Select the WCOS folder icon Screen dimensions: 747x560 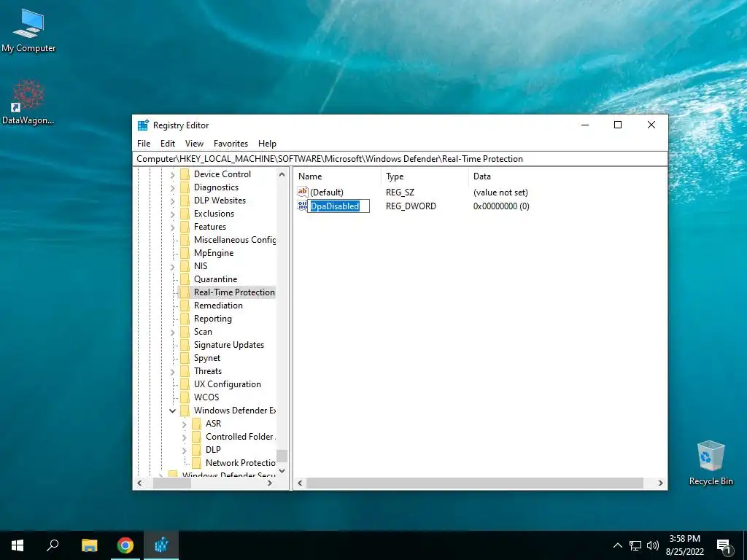pos(185,397)
